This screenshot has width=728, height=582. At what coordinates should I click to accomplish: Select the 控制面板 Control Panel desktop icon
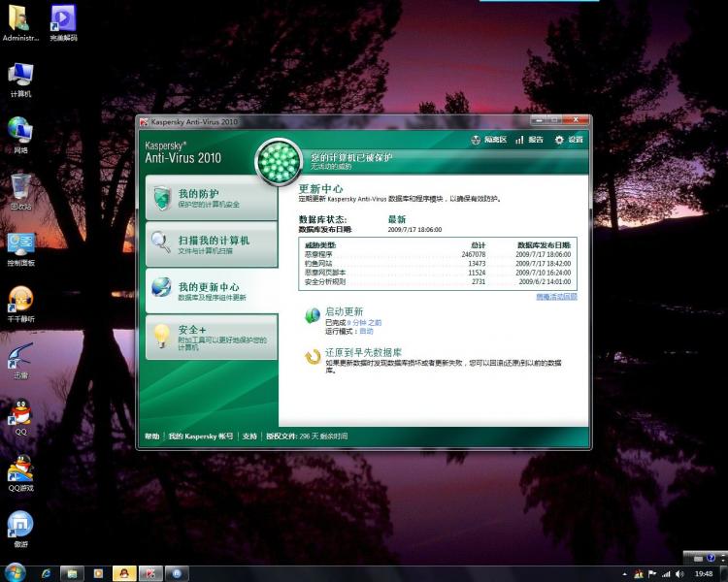20,249
